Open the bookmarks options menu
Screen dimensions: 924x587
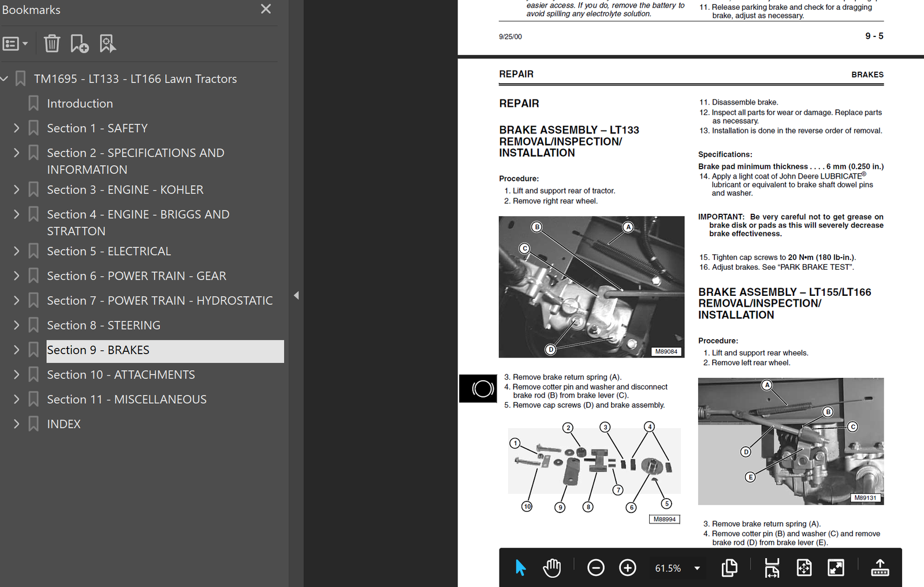pos(15,44)
